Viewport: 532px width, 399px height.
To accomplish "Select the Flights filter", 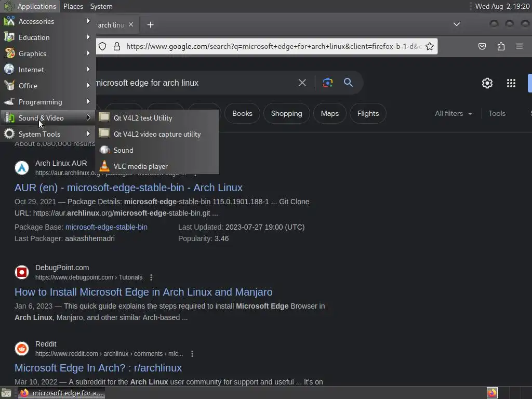I will coord(368,113).
